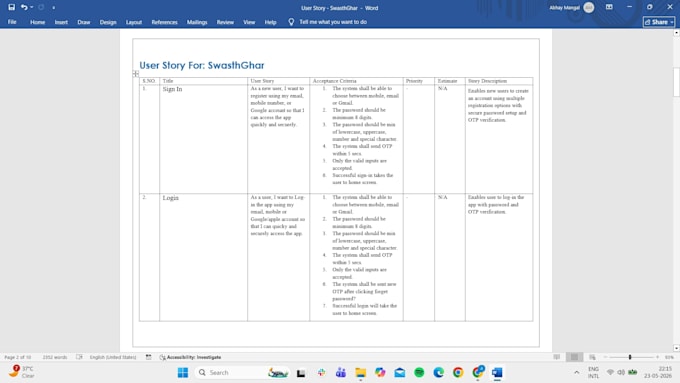Click the Share button

click(x=659, y=22)
